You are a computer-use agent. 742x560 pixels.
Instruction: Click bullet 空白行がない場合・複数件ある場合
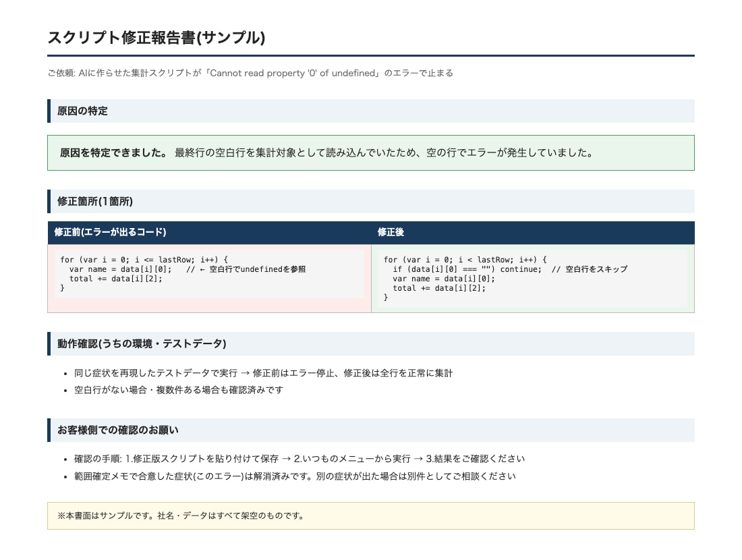(179, 389)
